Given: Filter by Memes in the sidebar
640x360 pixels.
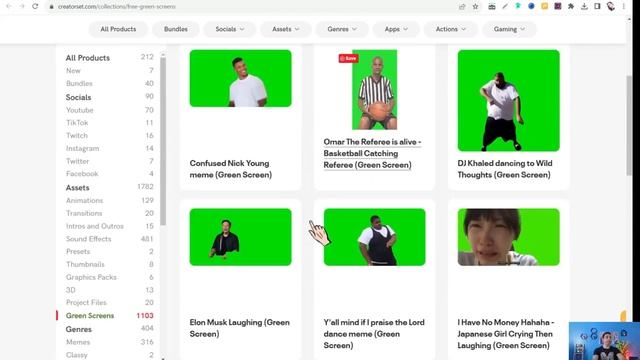Looking at the screenshot, I should coord(78,342).
